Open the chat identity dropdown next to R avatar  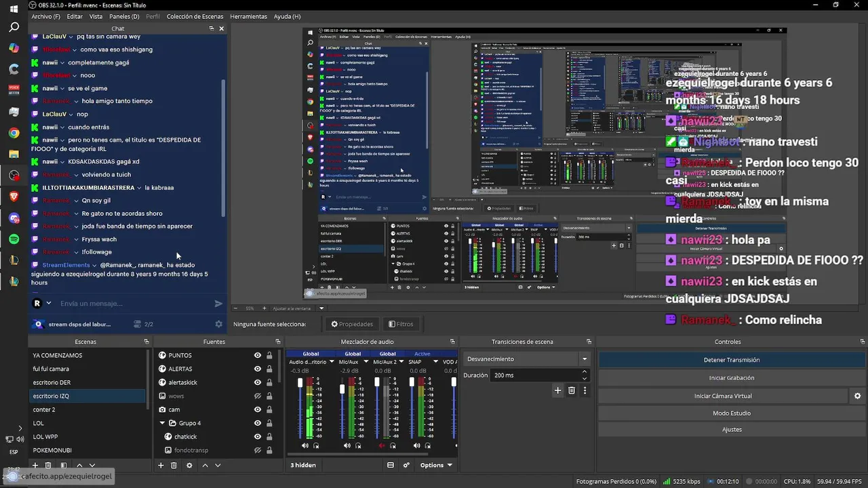tap(48, 304)
